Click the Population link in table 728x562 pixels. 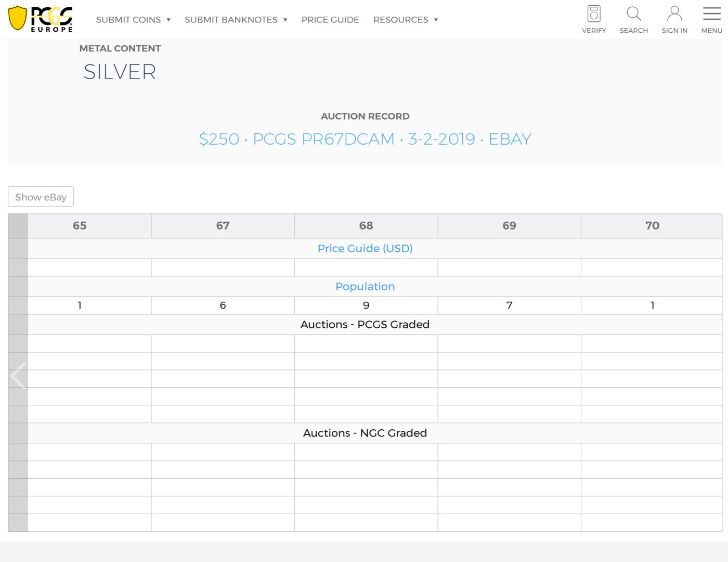365,286
